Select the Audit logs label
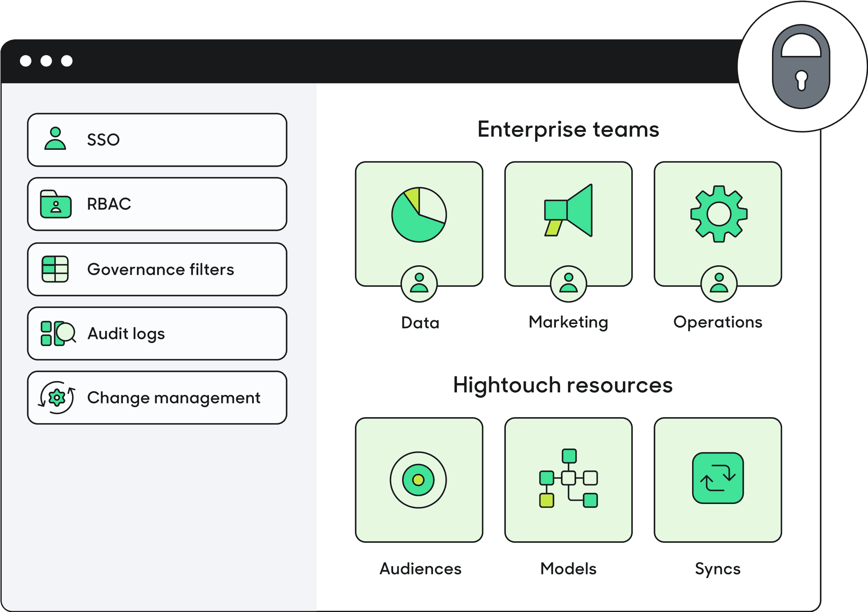 [x=126, y=334]
